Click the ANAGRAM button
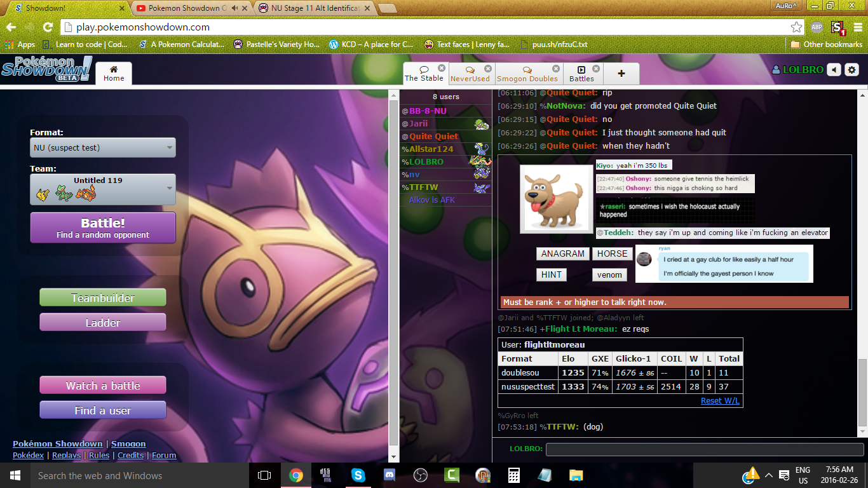The width and height of the screenshot is (868, 488). [x=562, y=254]
